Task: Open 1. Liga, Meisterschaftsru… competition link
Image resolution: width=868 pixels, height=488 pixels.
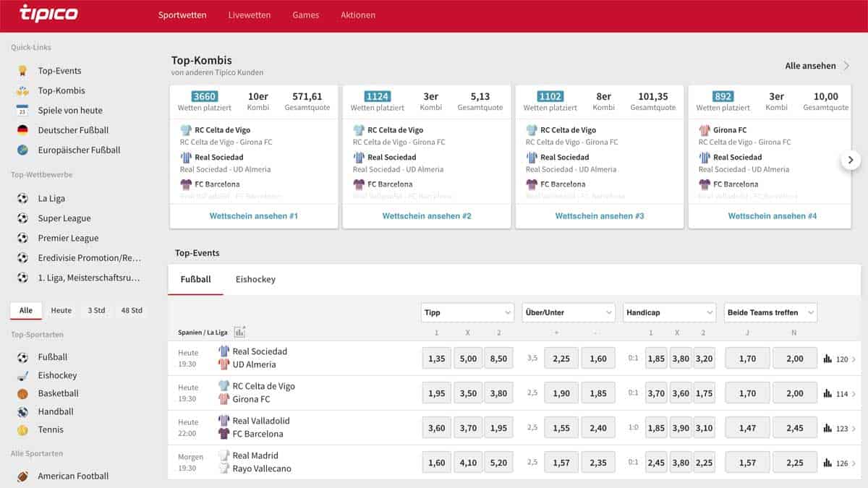Action: pos(89,278)
